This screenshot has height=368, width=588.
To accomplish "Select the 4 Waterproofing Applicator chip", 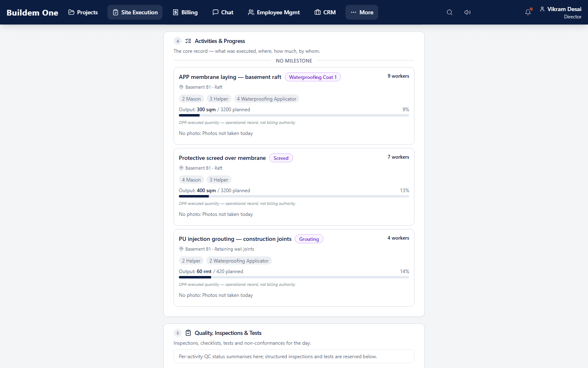I will (267, 99).
